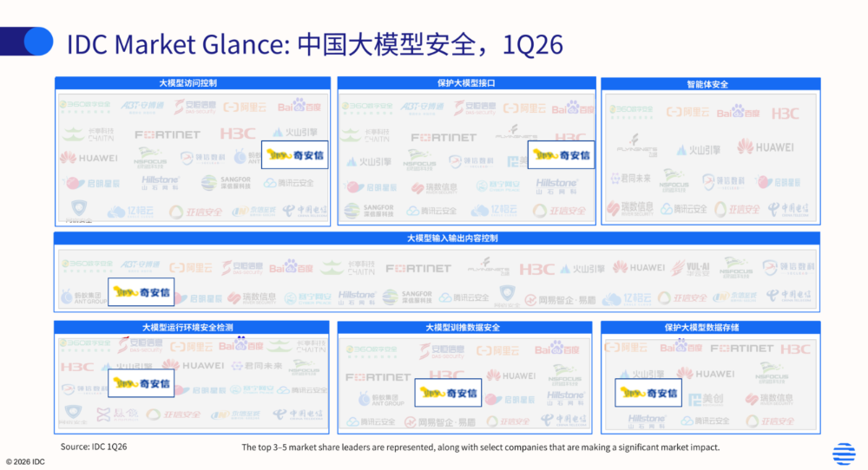Screen dimensions: 868x470
Task: Click the striped IDC globe logo
Action: (x=844, y=454)
